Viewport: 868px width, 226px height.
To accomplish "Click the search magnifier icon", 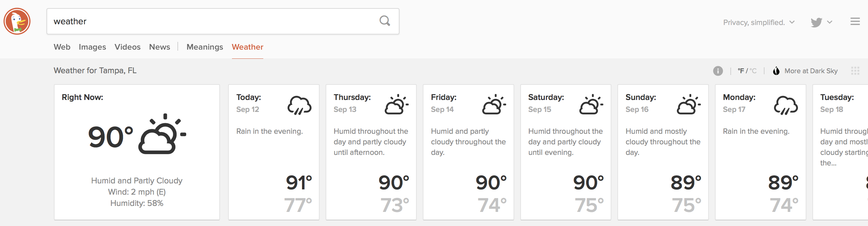I will click(x=385, y=21).
